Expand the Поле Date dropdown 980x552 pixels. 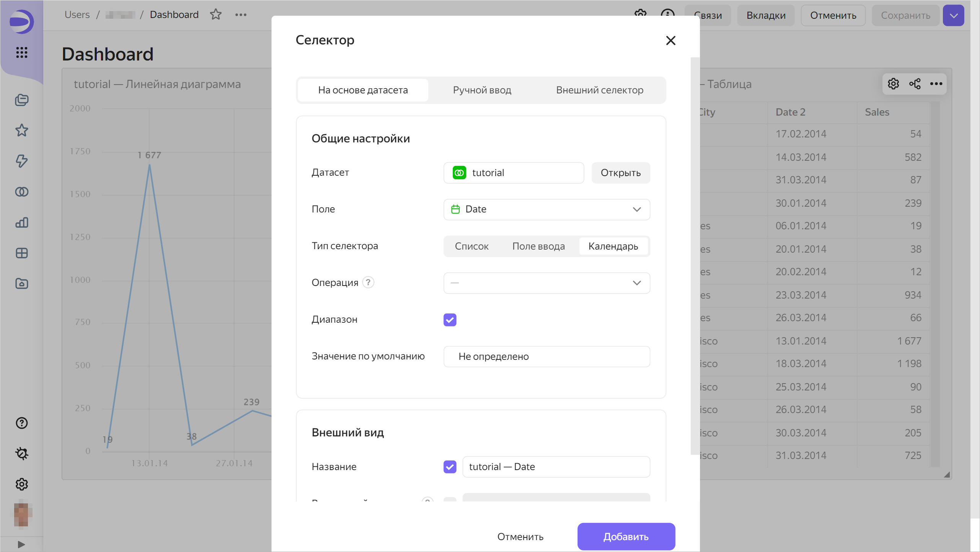click(x=547, y=209)
